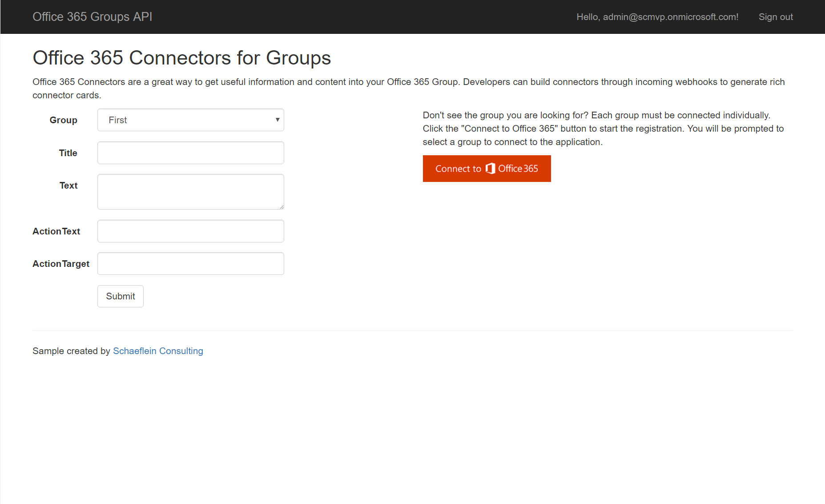Click inside the Text multiline box
The image size is (825, 504).
tap(190, 192)
